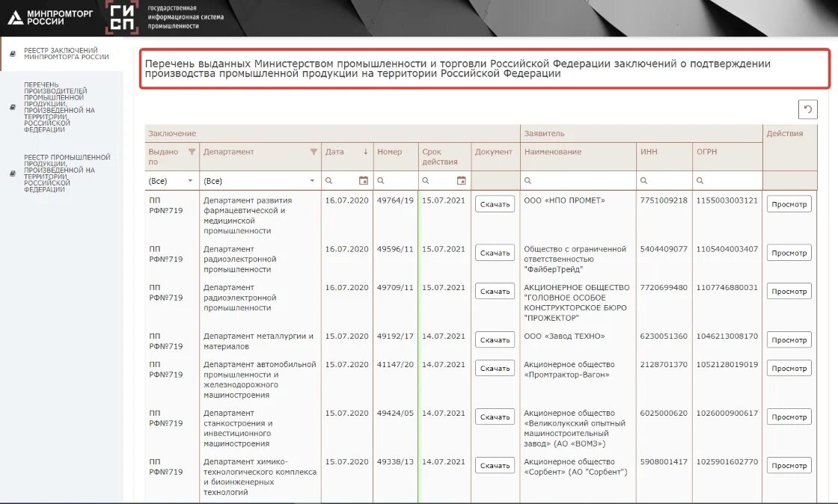Image resolution: width=838 pixels, height=504 pixels.
Task: Click the Номер filter input field
Action: (396, 181)
